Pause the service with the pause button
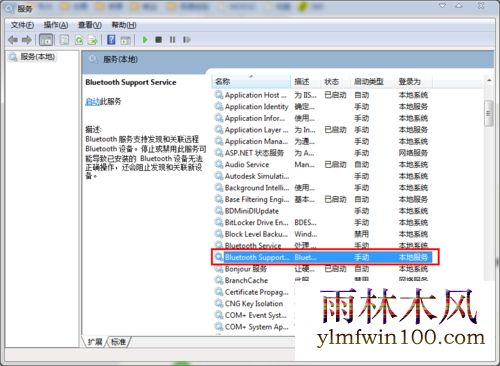Viewport: 500px width, 366px height. pos(172,40)
